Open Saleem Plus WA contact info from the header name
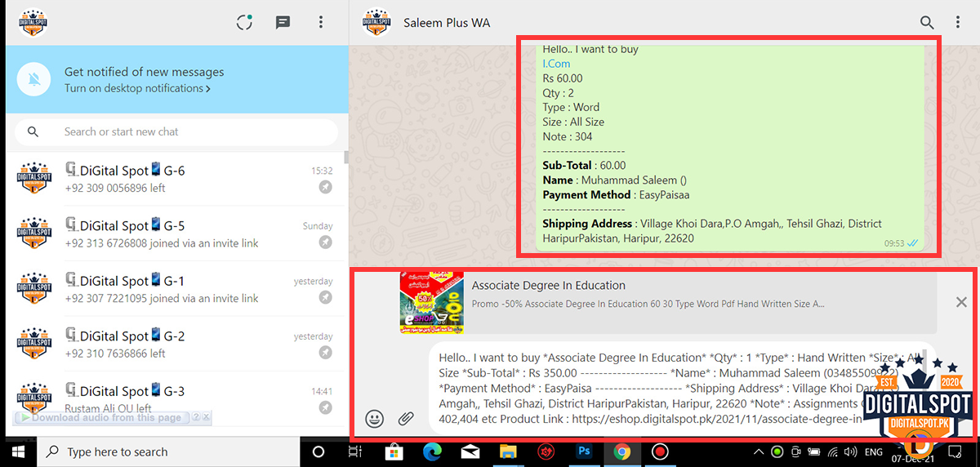This screenshot has height=467, width=980. [x=447, y=23]
